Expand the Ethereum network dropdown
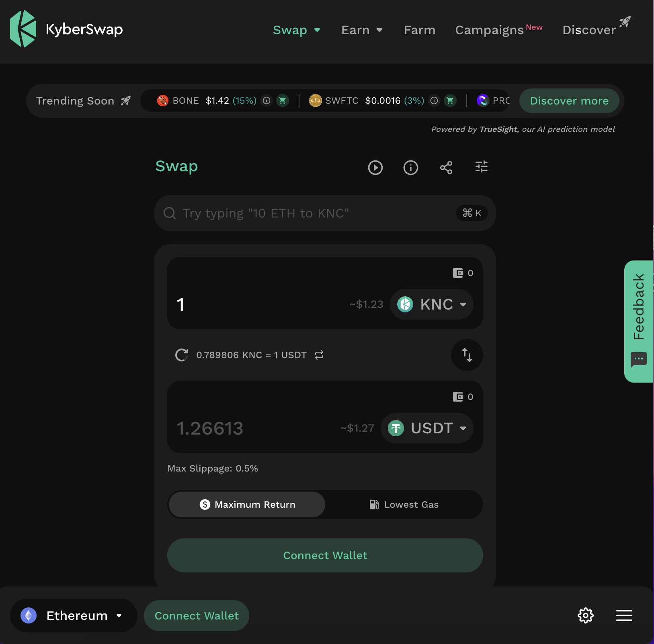The width and height of the screenshot is (654, 644). (73, 615)
